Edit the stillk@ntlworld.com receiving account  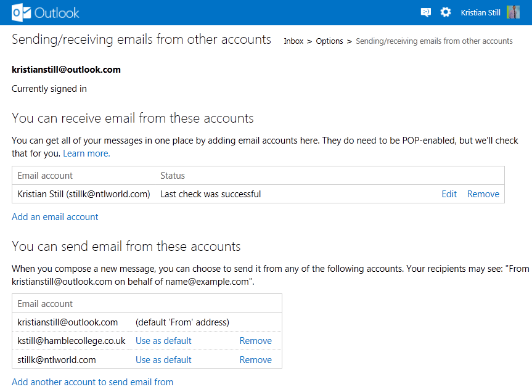[x=449, y=194]
